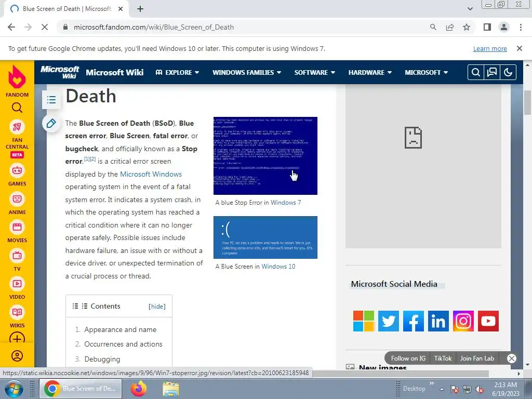The image size is (532, 399).
Task: Click the TikTok button
Action: (443, 358)
